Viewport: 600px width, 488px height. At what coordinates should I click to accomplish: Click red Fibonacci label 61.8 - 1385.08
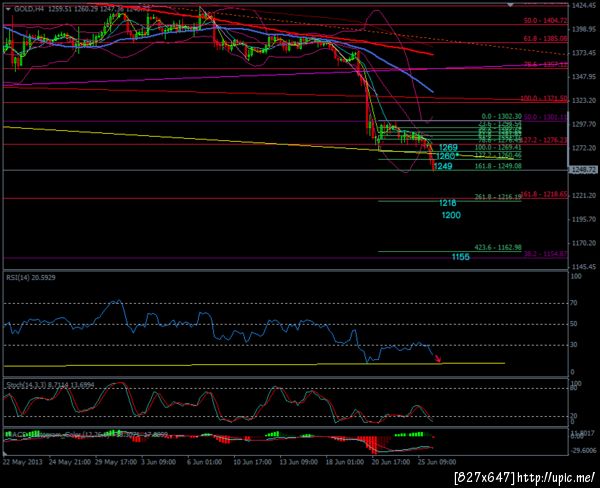point(546,39)
